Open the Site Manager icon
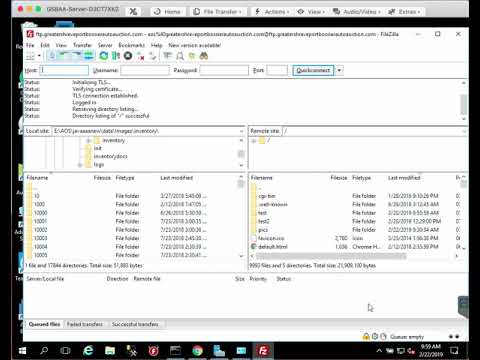 click(x=30, y=56)
